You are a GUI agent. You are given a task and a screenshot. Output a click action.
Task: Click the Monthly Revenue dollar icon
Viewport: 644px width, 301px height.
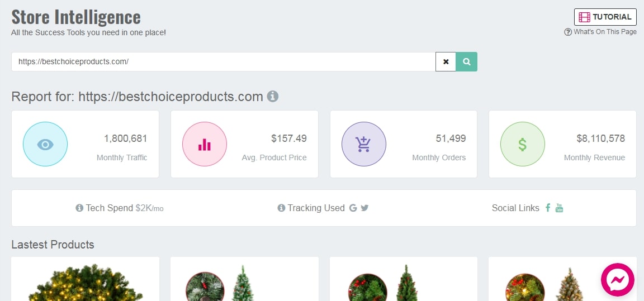(x=522, y=144)
